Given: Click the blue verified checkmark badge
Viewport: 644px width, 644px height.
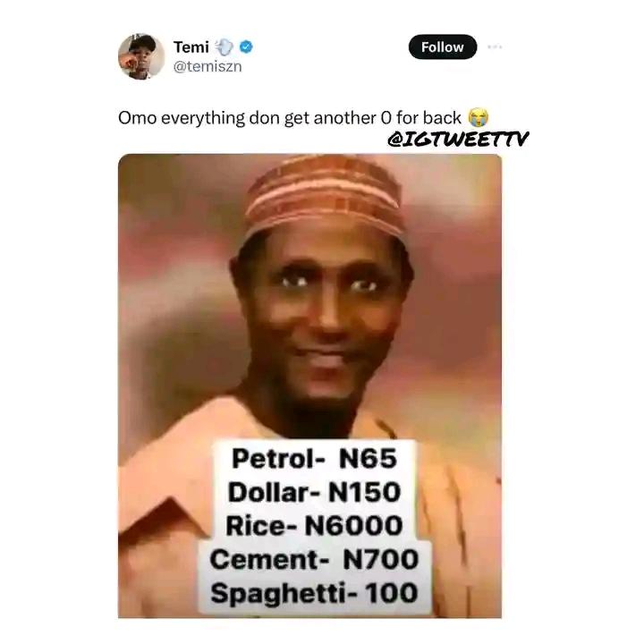Looking at the screenshot, I should 246,47.
